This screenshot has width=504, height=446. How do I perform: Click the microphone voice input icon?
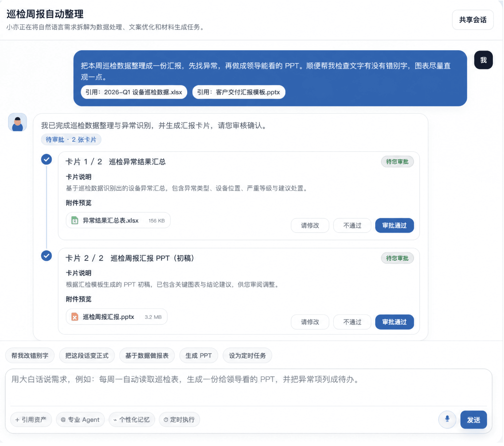click(447, 419)
